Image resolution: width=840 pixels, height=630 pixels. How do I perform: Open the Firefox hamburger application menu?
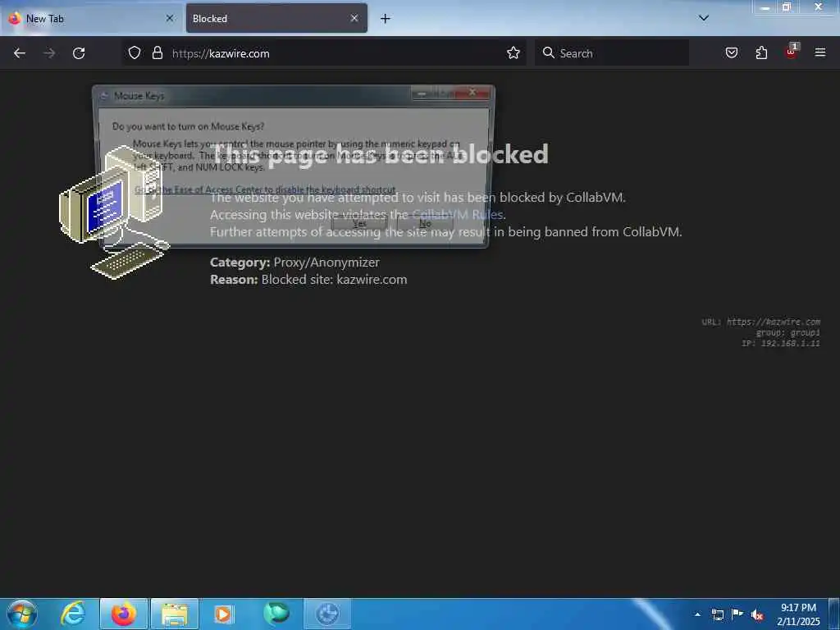(820, 52)
